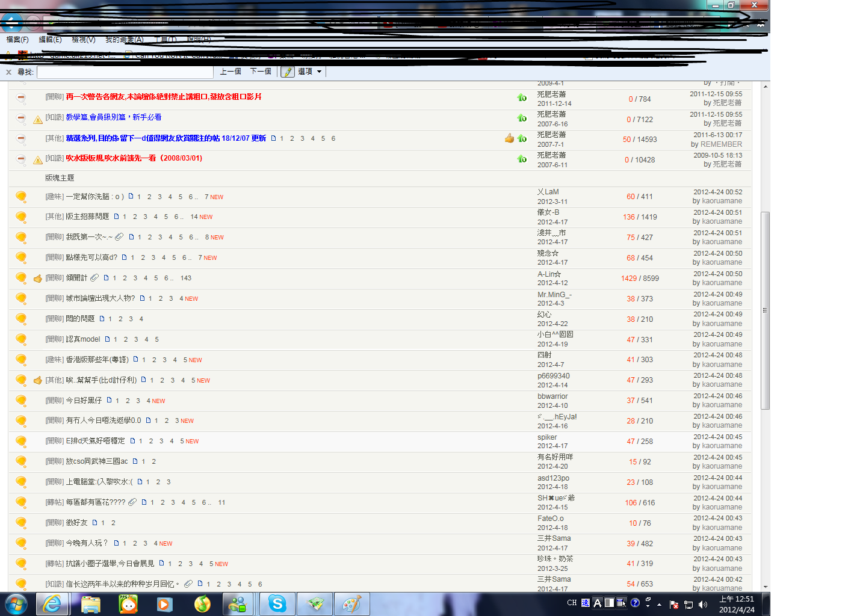Open the Windows Start menu

click(x=16, y=603)
